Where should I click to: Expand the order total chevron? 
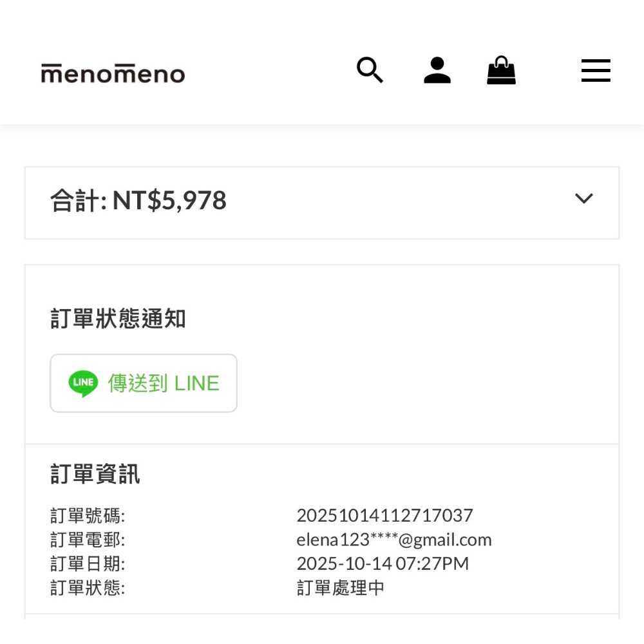[x=583, y=199]
